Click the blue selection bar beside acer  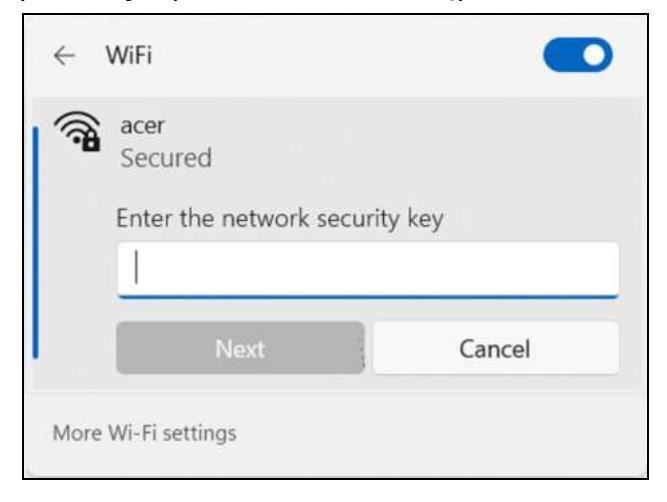(36, 242)
